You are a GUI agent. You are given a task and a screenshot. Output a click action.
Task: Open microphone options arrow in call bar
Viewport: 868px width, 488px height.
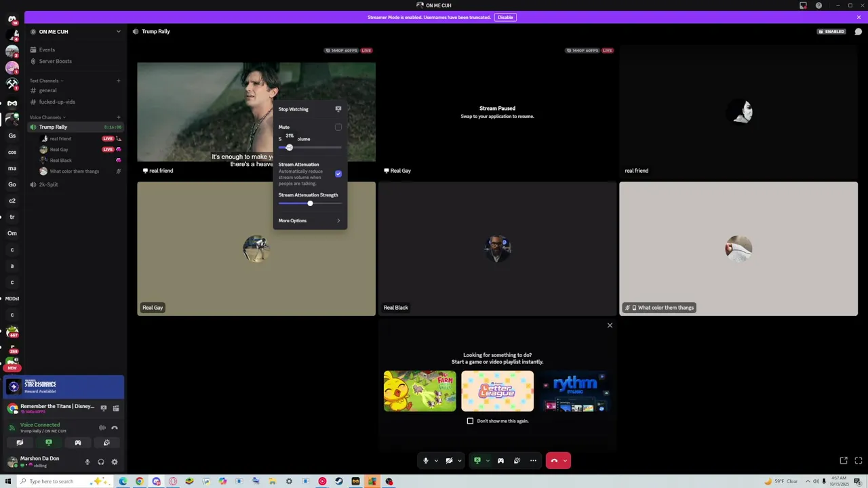tap(436, 461)
